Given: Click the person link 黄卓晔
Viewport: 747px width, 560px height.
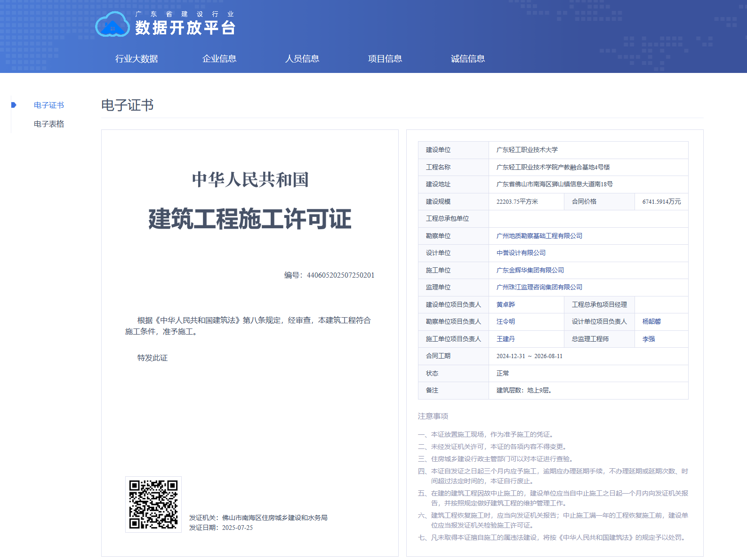Looking at the screenshot, I should (x=506, y=305).
